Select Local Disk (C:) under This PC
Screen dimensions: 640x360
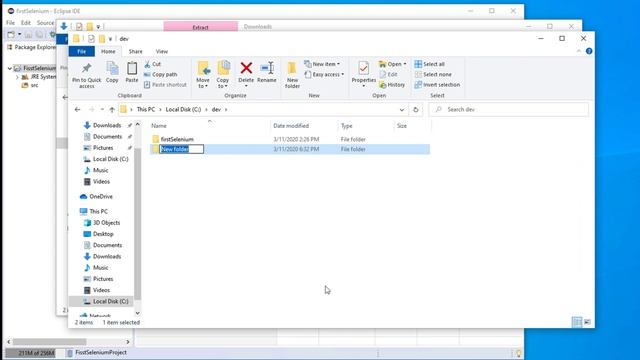point(110,301)
